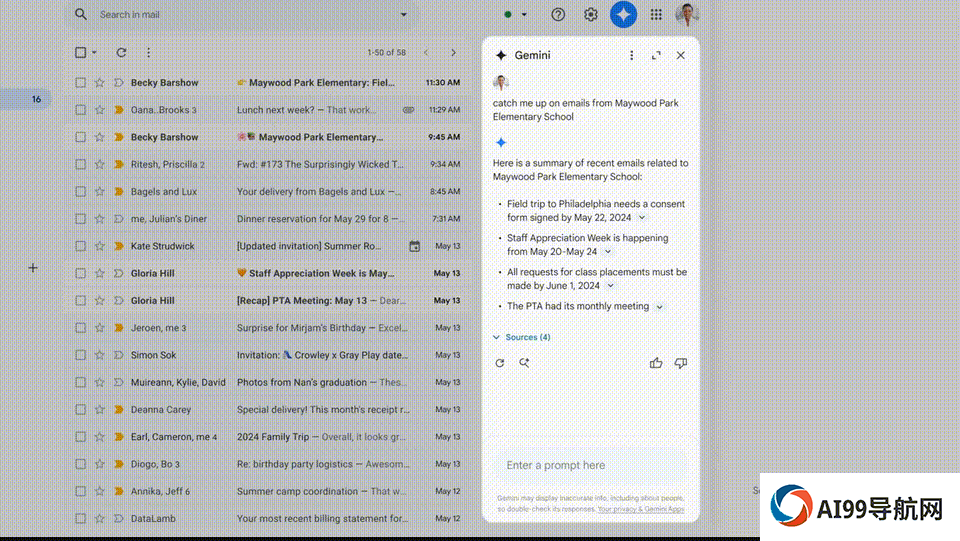Go to newer emails page
The height and width of the screenshot is (541, 960).
click(x=426, y=53)
